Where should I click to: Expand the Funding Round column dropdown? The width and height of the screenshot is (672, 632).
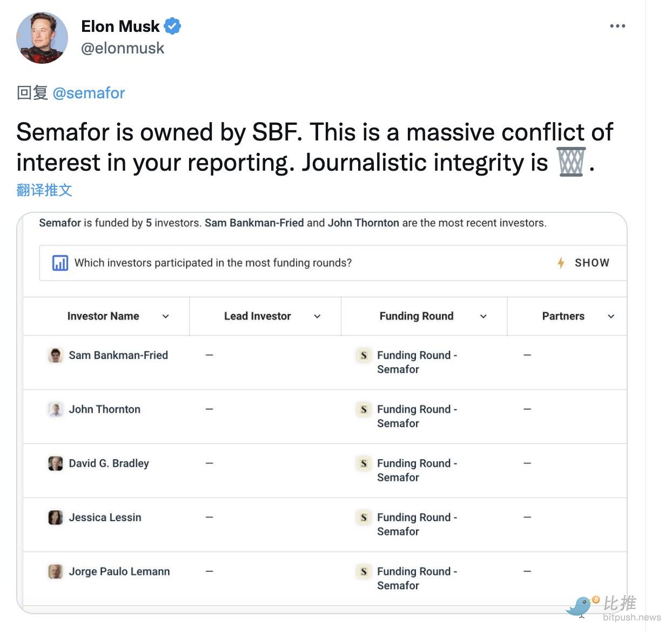point(483,317)
